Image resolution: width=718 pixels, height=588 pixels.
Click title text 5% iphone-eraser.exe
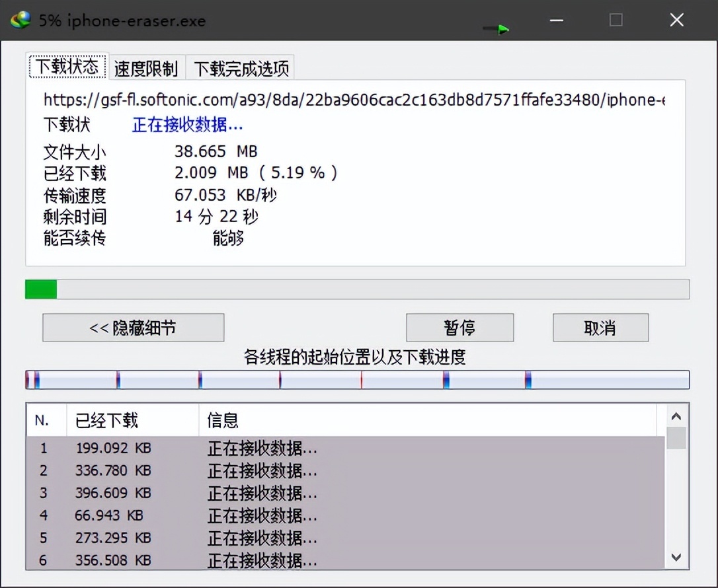[122, 20]
